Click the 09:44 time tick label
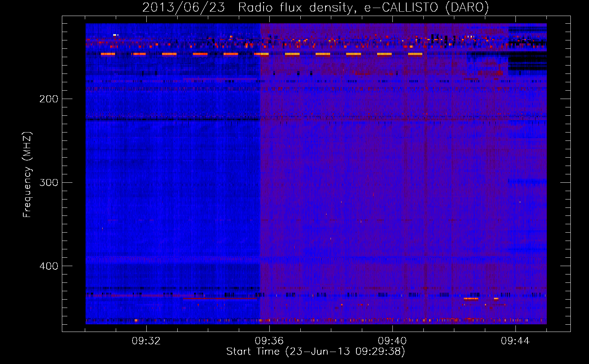Screen dimensions: 589x364 click(515, 341)
